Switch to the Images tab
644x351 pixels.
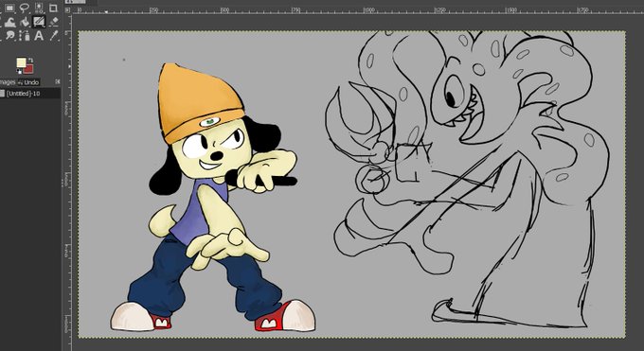pos(7,82)
